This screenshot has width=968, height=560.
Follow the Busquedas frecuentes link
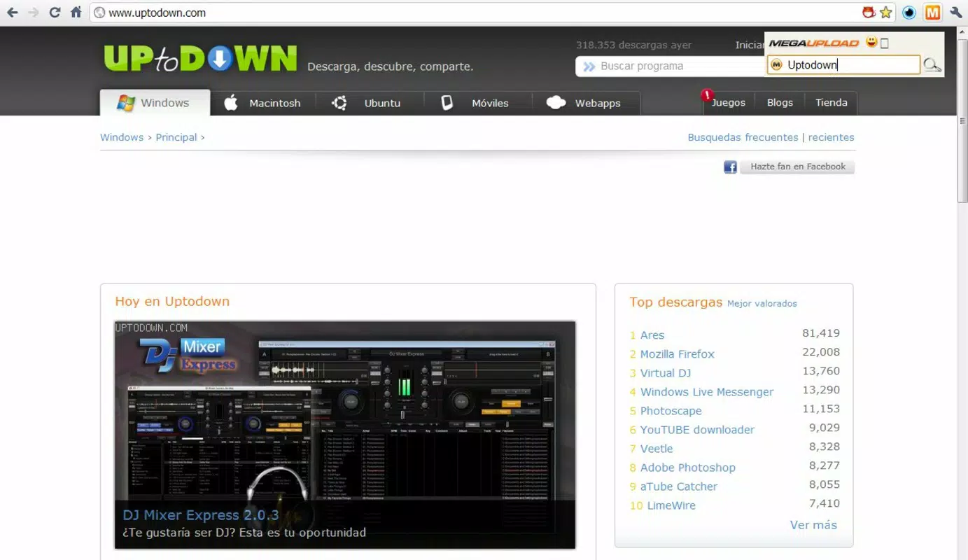click(x=743, y=137)
